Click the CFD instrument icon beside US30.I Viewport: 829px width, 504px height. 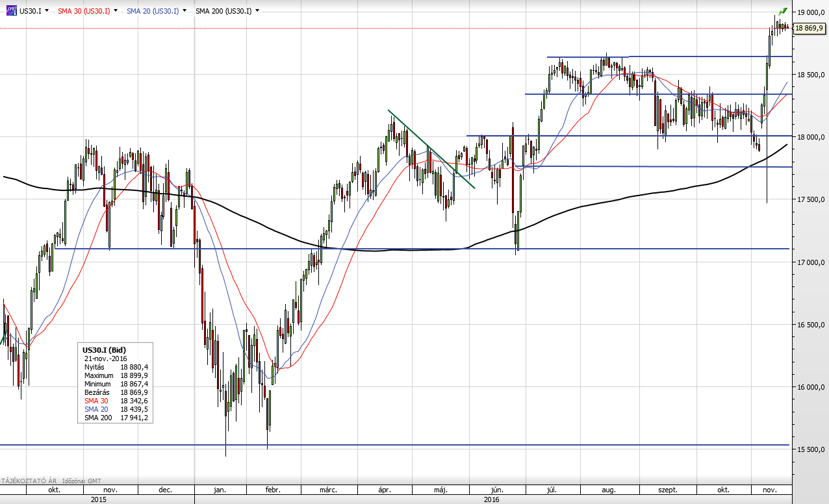[x=10, y=11]
